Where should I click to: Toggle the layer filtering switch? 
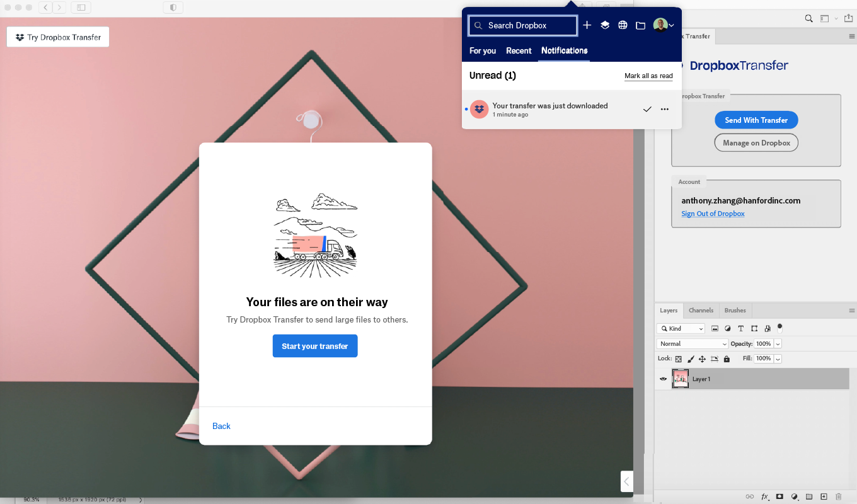pos(779,328)
